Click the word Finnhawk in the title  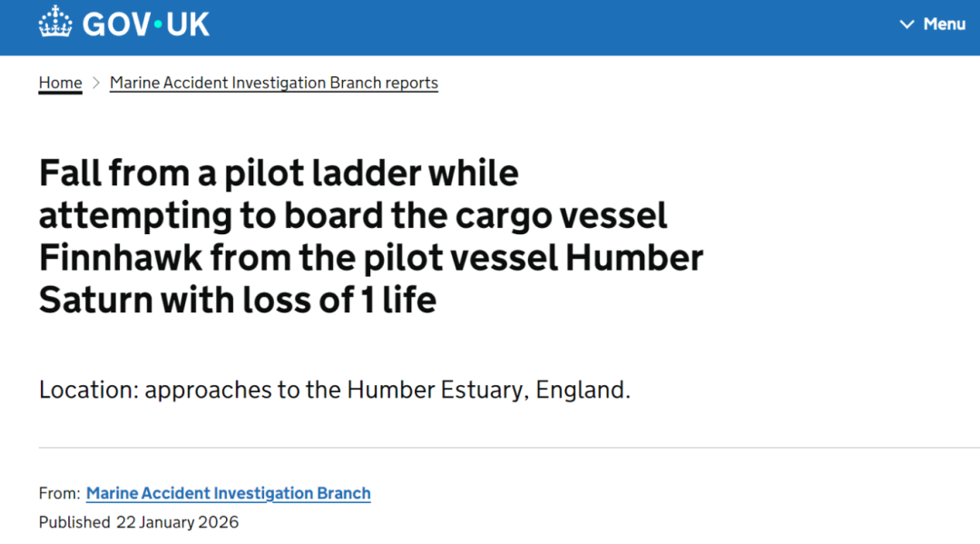[x=120, y=258]
